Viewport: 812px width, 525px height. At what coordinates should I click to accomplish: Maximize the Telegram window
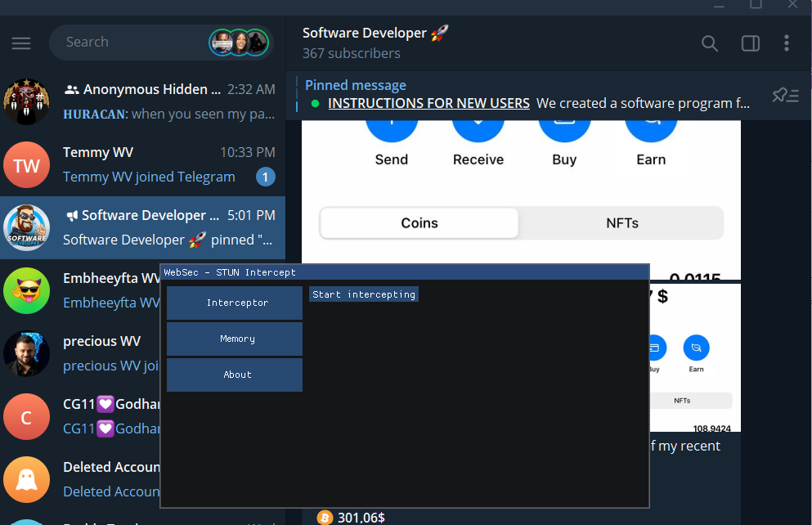756,4
